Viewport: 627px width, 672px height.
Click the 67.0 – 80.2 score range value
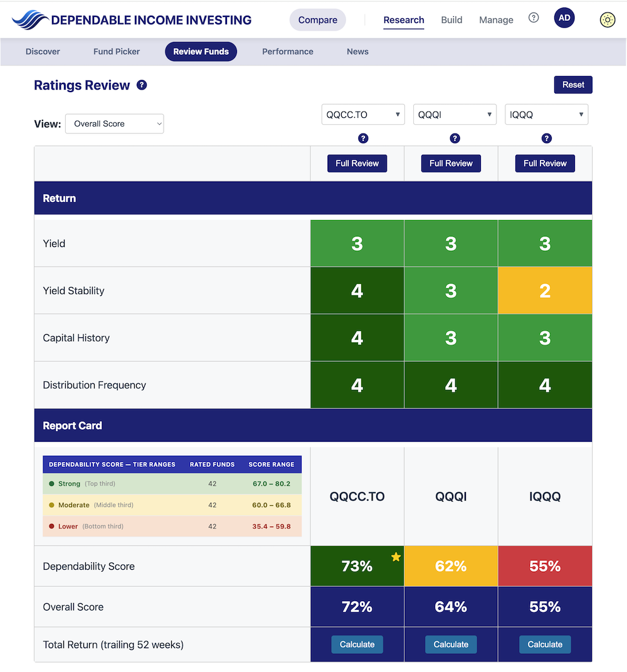(x=271, y=483)
